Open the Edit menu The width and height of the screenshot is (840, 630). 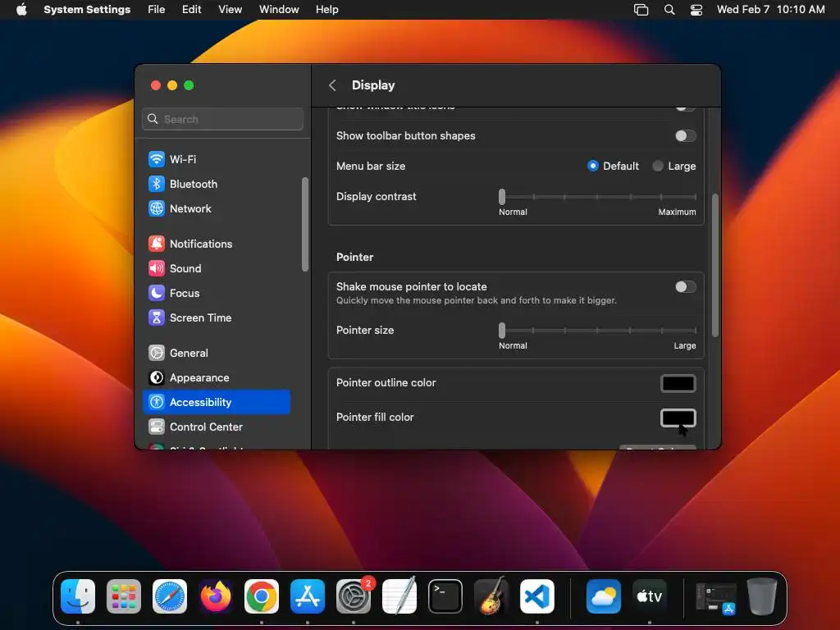[191, 10]
